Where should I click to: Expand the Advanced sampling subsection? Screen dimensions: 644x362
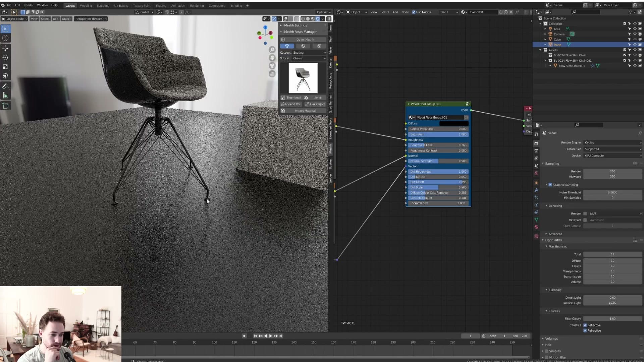coord(555,234)
